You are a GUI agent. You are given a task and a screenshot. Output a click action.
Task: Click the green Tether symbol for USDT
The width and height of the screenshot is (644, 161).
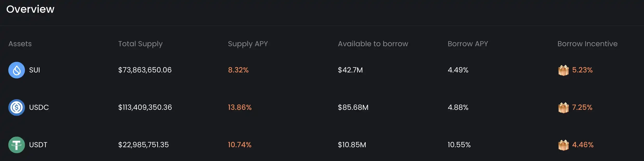16,145
